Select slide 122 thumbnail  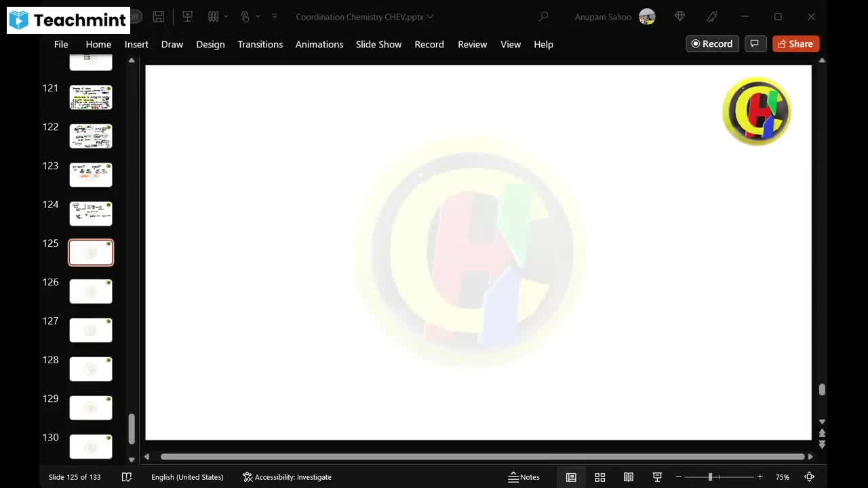pyautogui.click(x=91, y=136)
